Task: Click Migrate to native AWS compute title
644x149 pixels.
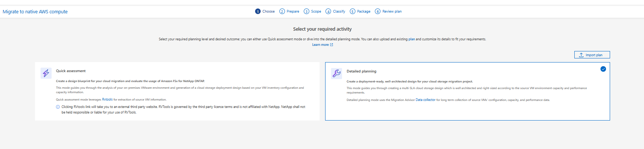Action: 35,11
